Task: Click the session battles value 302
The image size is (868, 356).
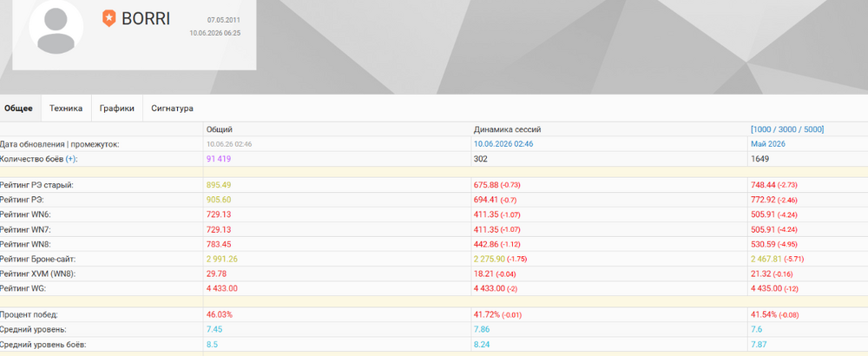Action: (480, 159)
